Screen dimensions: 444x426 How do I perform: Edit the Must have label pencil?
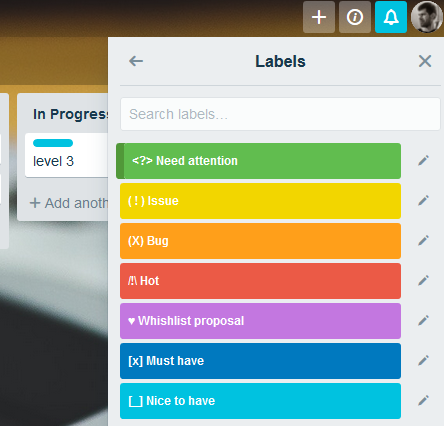point(423,361)
